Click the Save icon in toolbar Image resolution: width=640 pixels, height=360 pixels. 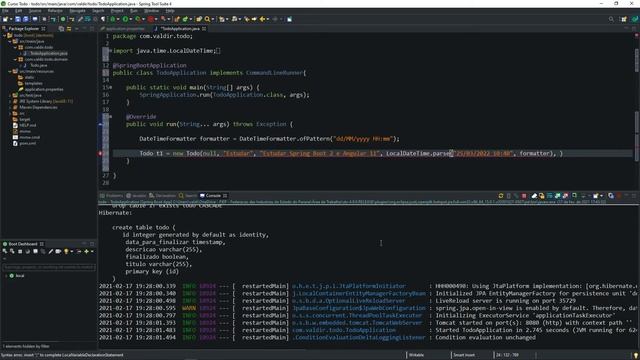coord(18,19)
